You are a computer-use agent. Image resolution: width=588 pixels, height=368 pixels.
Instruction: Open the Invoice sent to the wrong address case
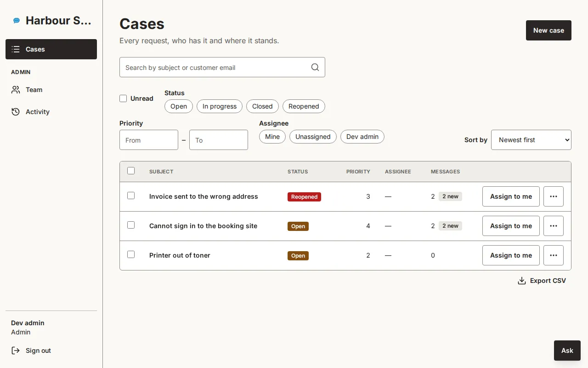pos(204,196)
